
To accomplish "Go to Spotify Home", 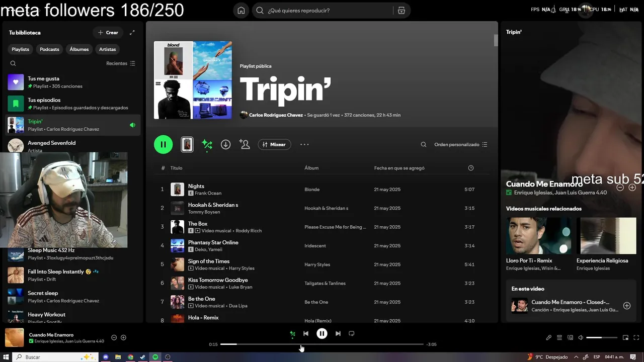I will tap(242, 11).
